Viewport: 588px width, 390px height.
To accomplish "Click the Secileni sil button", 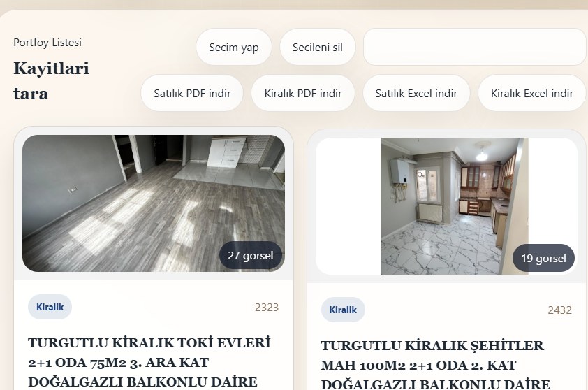I will [x=317, y=48].
